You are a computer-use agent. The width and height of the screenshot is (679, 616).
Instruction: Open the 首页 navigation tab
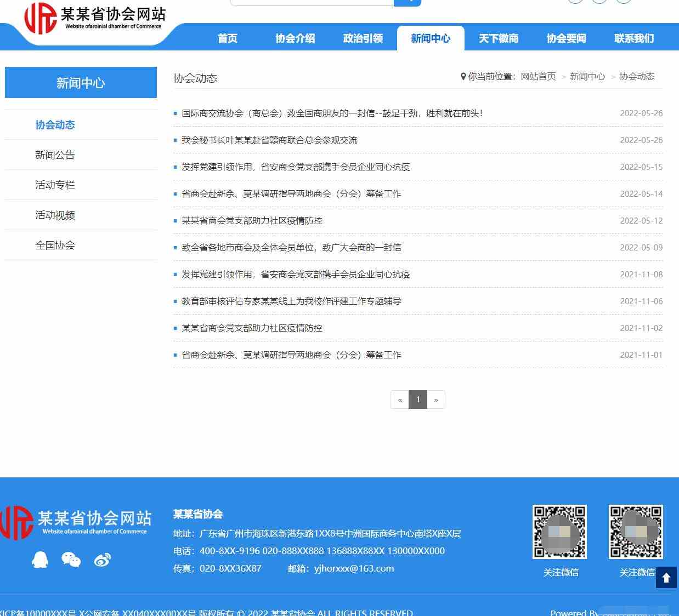[228, 38]
